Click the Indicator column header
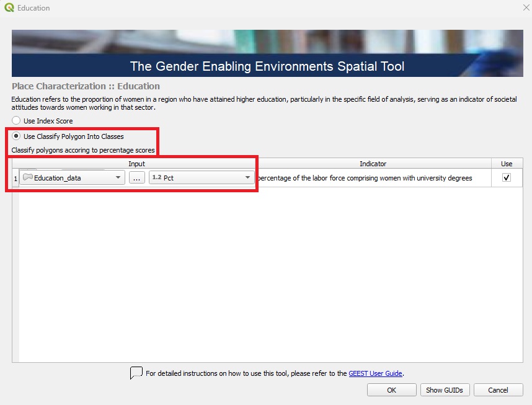This screenshot has width=532, height=405. pos(373,164)
